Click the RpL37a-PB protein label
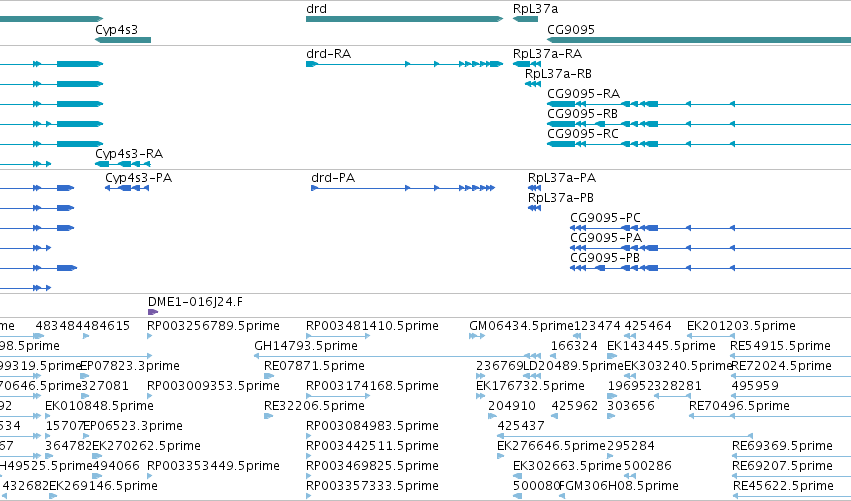851x501 pixels. point(561,198)
